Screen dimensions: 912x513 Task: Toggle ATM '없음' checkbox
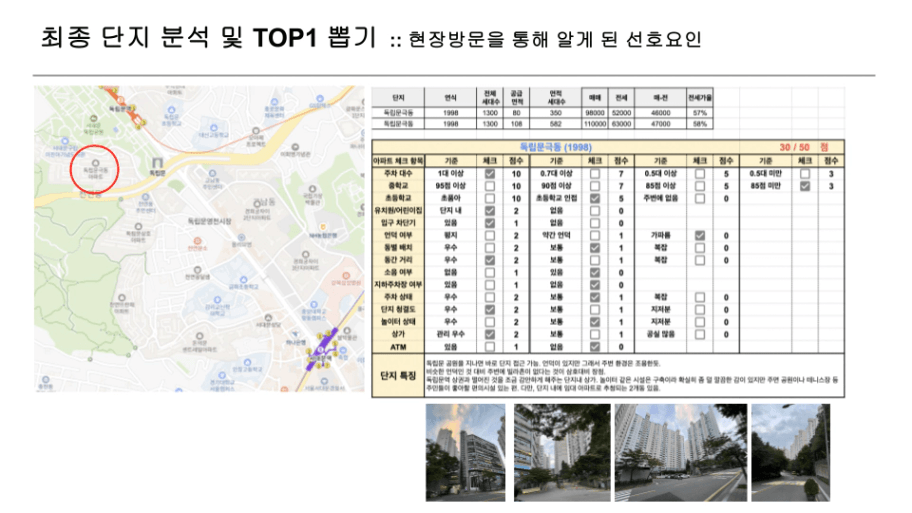(x=594, y=347)
